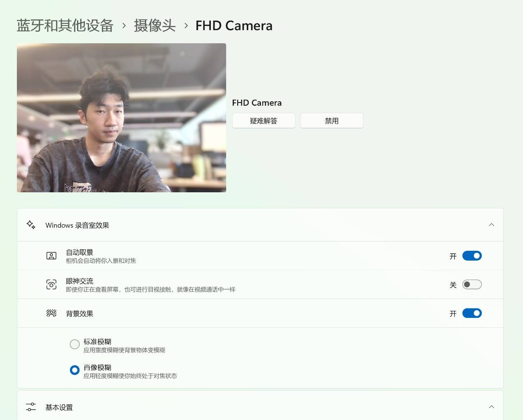Click the 基本设置 header text
523x420 pixels.
point(59,407)
